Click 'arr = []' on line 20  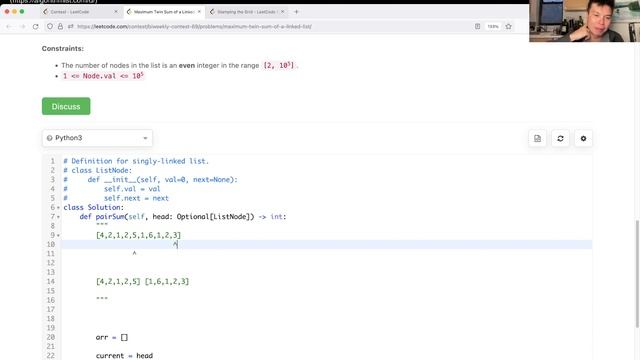[x=112, y=338]
